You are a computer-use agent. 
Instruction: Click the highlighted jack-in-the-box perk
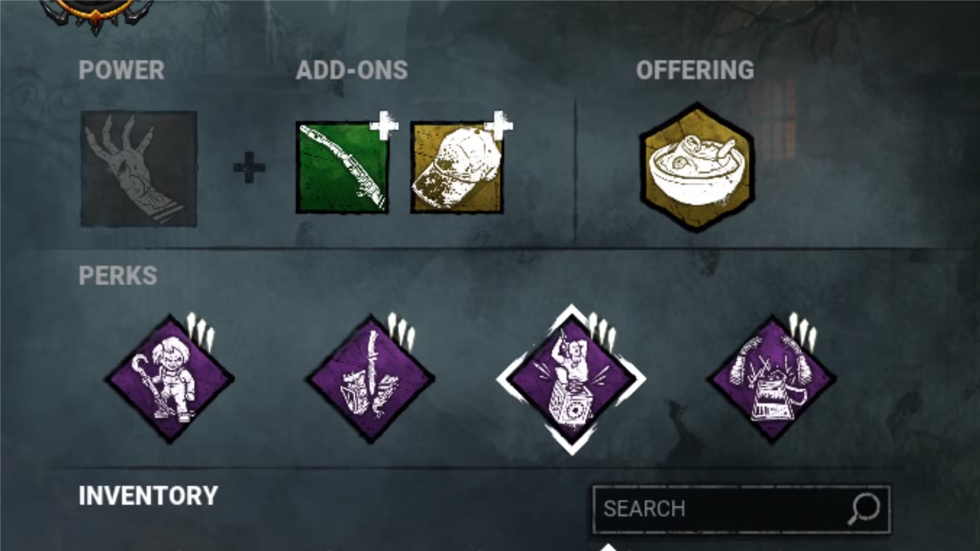571,379
